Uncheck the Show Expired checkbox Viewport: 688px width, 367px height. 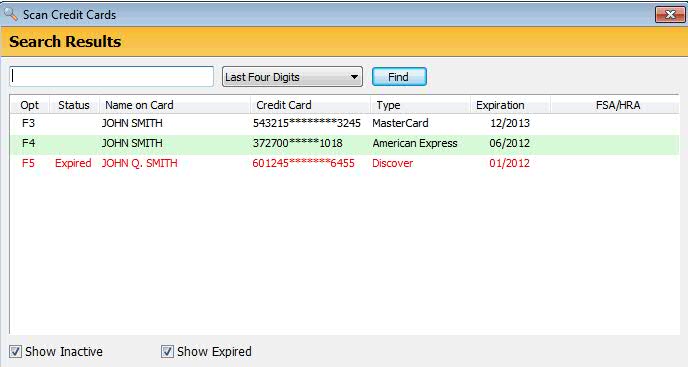coord(167,352)
